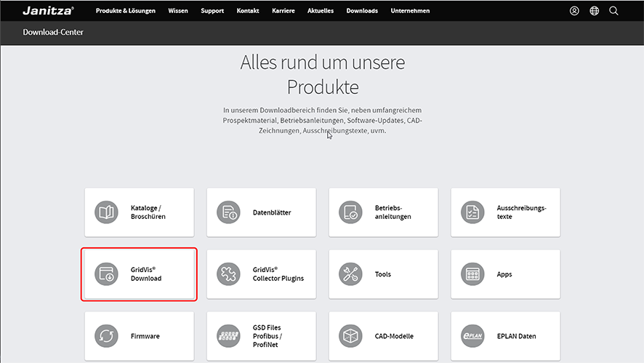Click the Firmware refresh icon
Screen dimensions: 644x363
point(106,336)
